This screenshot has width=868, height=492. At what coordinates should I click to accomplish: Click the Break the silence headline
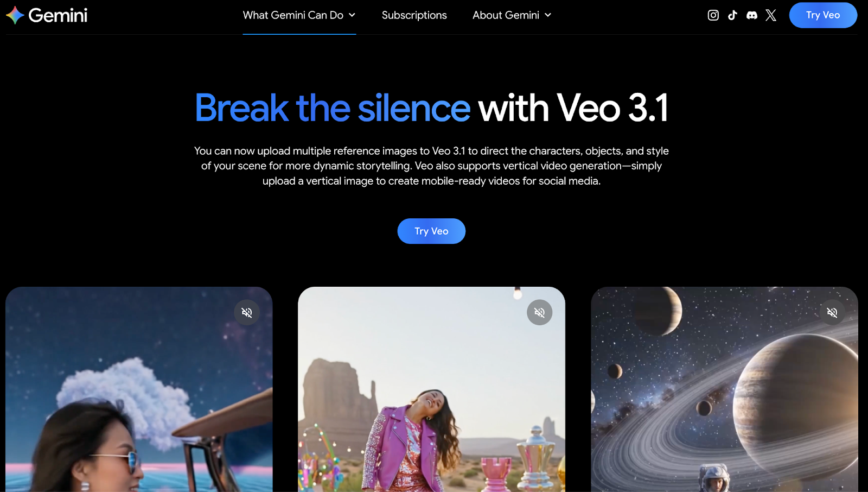point(333,108)
